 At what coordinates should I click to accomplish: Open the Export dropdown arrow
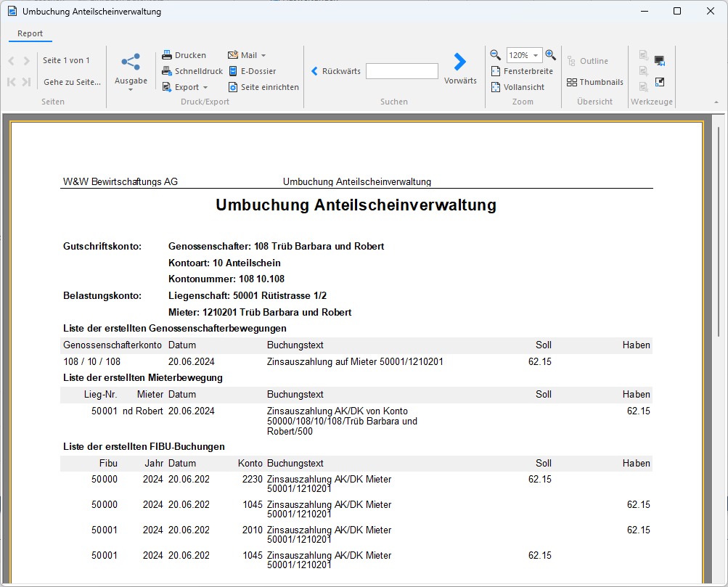click(x=205, y=88)
